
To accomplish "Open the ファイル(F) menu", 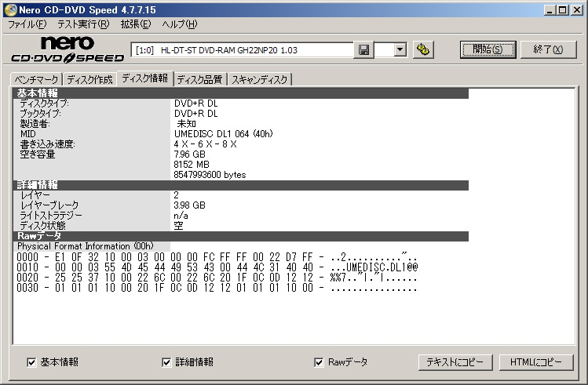I will point(27,24).
